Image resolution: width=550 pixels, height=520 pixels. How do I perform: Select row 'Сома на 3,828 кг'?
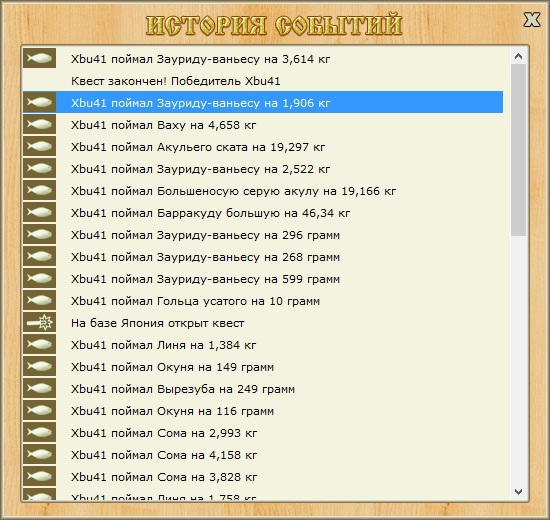[x=263, y=476]
